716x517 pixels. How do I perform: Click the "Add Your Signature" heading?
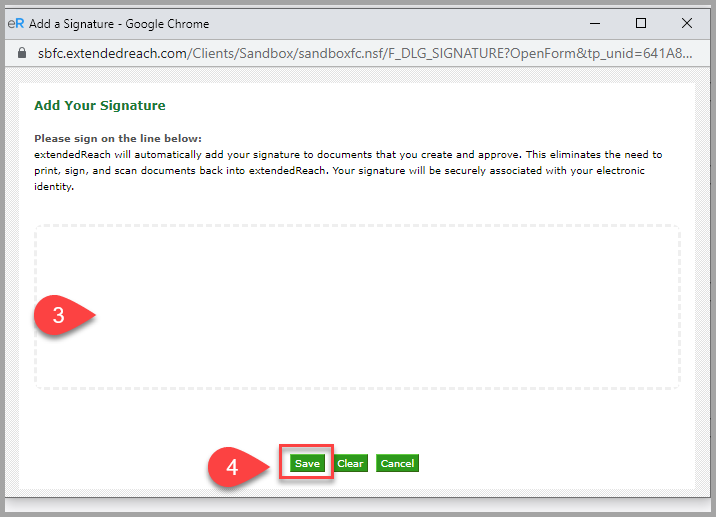100,106
